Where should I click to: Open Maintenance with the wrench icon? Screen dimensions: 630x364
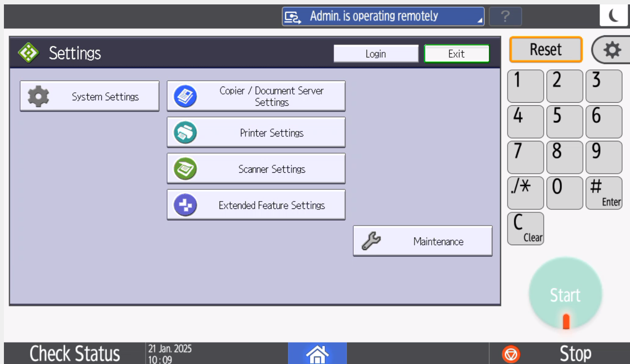422,240
